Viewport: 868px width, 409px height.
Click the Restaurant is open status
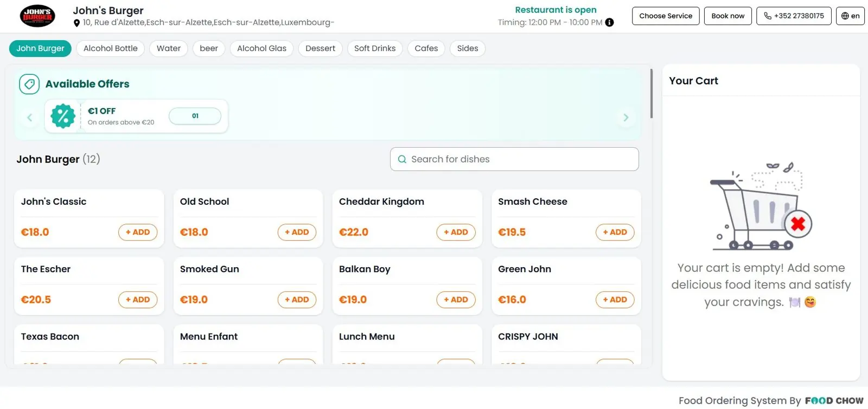click(556, 10)
